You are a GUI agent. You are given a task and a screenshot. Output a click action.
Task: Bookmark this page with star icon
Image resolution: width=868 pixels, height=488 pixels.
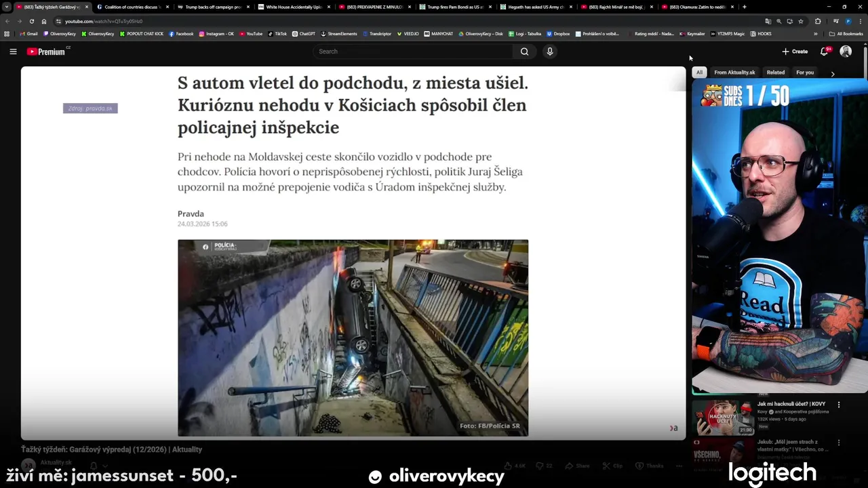(x=801, y=21)
